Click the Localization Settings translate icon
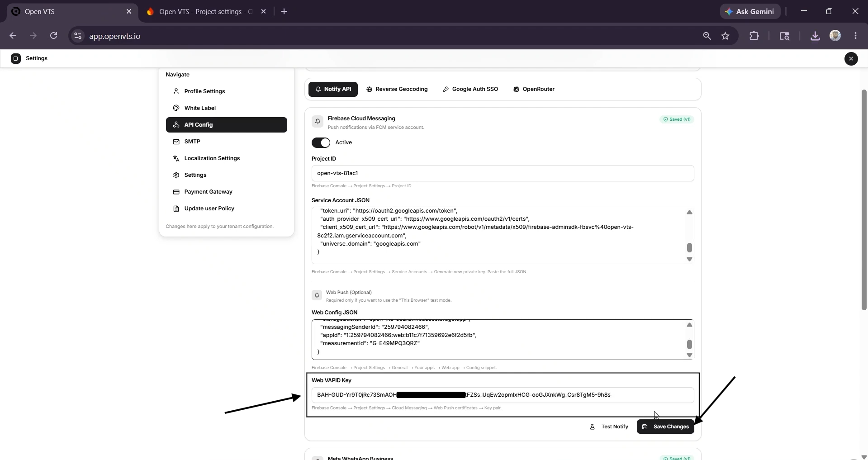This screenshot has height=460, width=868. pyautogui.click(x=176, y=158)
